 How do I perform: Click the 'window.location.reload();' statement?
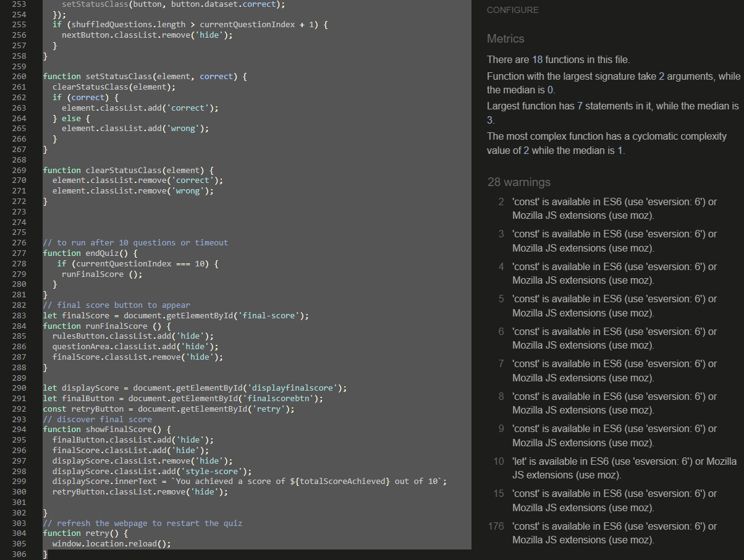click(x=112, y=543)
